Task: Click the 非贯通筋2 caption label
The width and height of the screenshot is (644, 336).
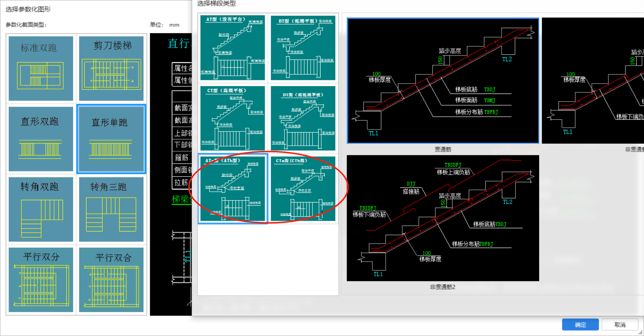Action: [442, 287]
